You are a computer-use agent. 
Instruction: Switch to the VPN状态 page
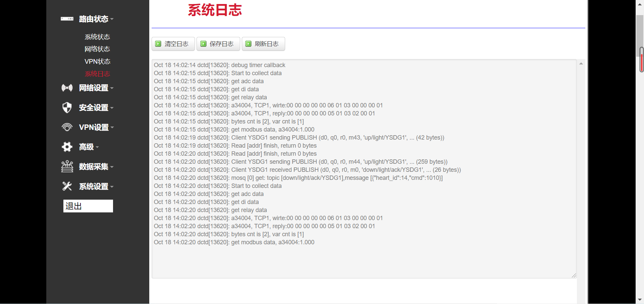coord(97,61)
